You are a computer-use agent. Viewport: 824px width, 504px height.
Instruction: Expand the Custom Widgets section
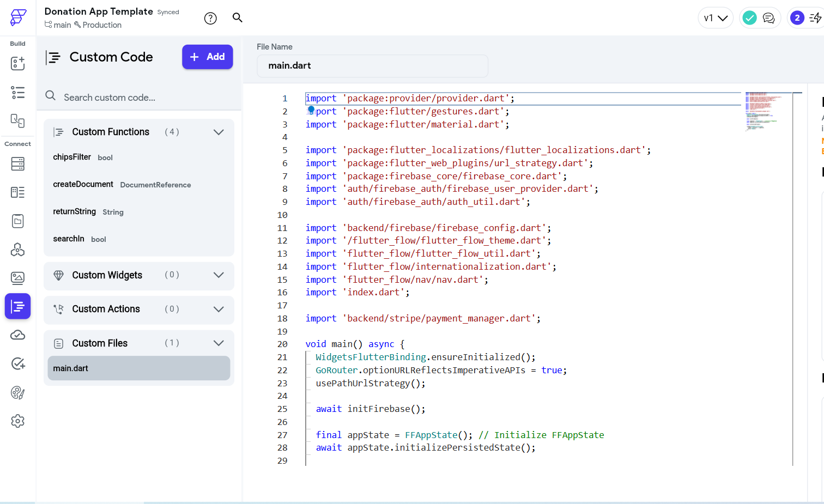click(x=219, y=275)
